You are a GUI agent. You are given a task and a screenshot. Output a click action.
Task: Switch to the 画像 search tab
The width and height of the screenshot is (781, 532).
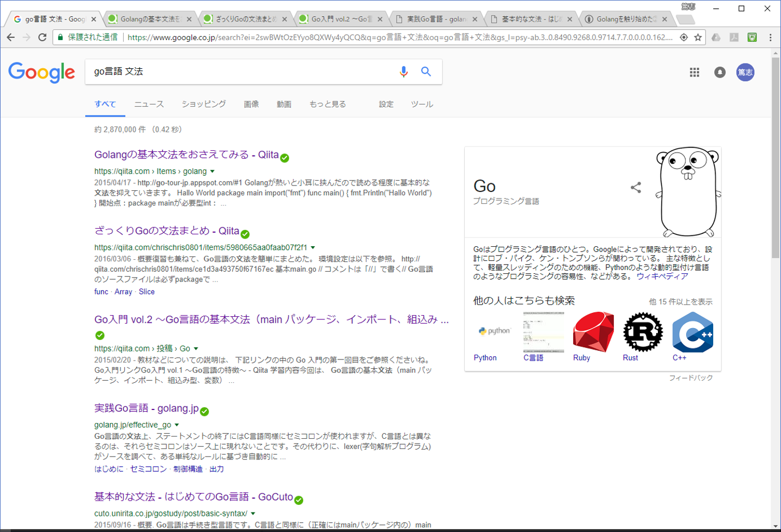pyautogui.click(x=251, y=104)
